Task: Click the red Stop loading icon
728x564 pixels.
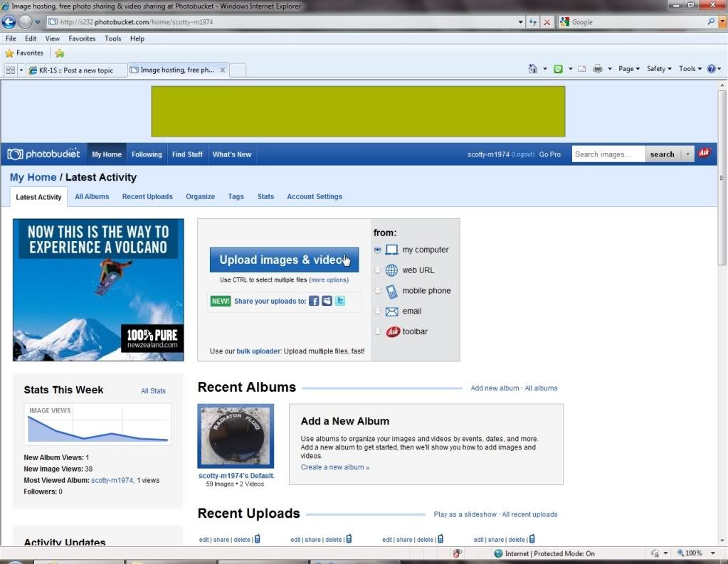Action: tap(547, 22)
